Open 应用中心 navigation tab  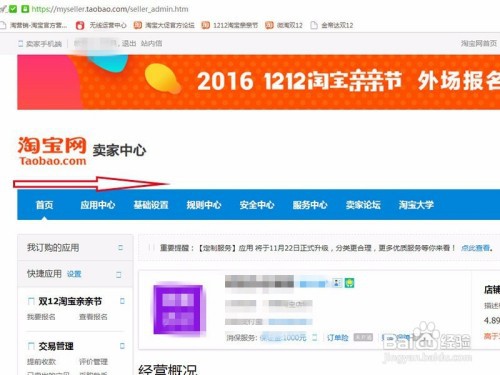(98, 205)
